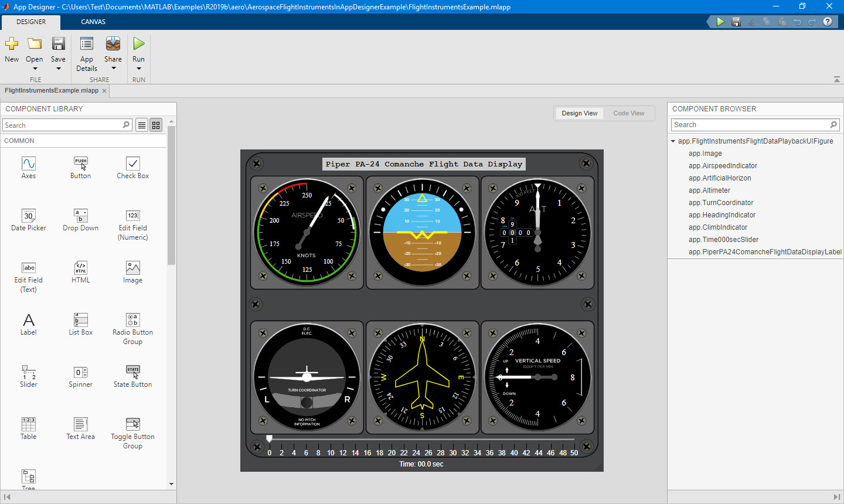Screen dimensions: 844x504
Task: Select the Edit Field (Text) component
Action: pos(29,277)
